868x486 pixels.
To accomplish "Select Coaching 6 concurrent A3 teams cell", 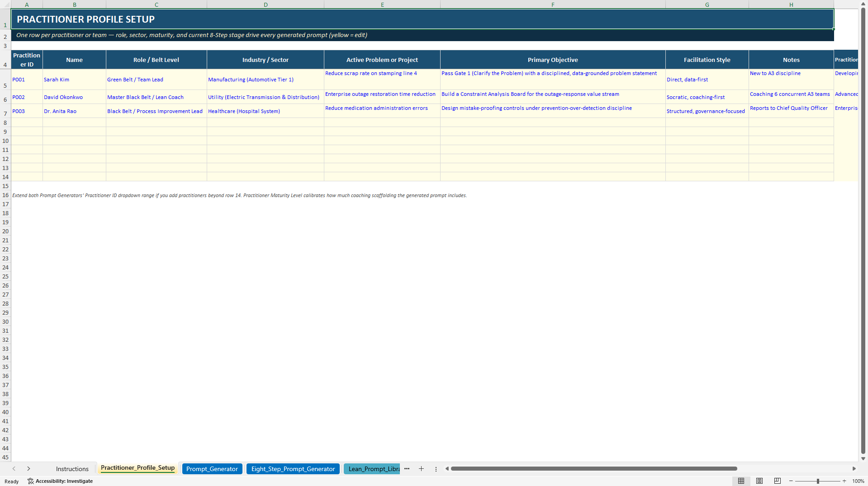I will click(791, 97).
